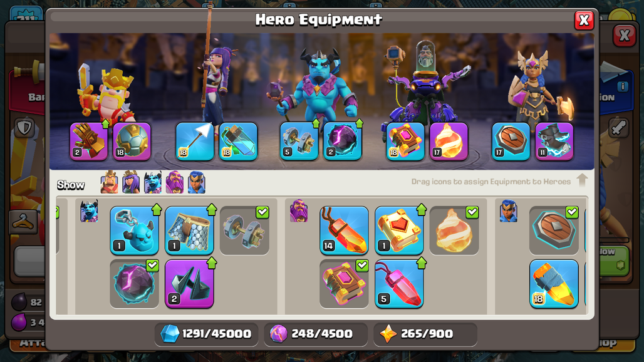Select the Royal Champion's electro boots equipment
644x362 pixels.
[554, 141]
